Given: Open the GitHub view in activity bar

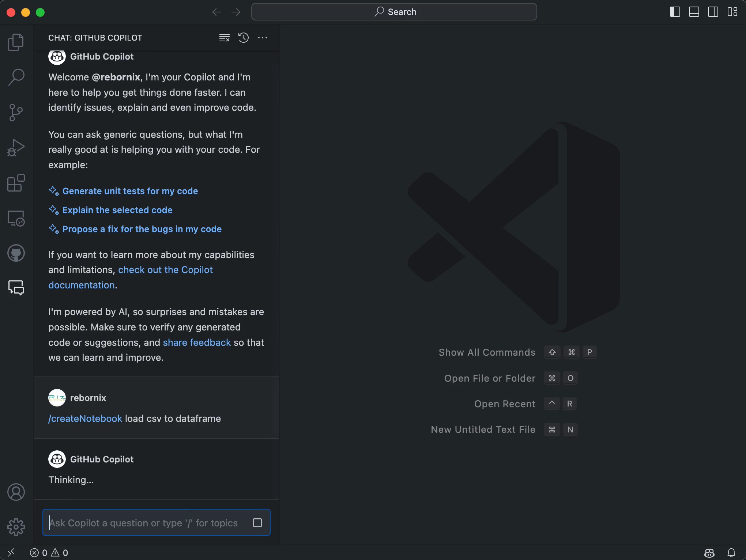Looking at the screenshot, I should [16, 253].
